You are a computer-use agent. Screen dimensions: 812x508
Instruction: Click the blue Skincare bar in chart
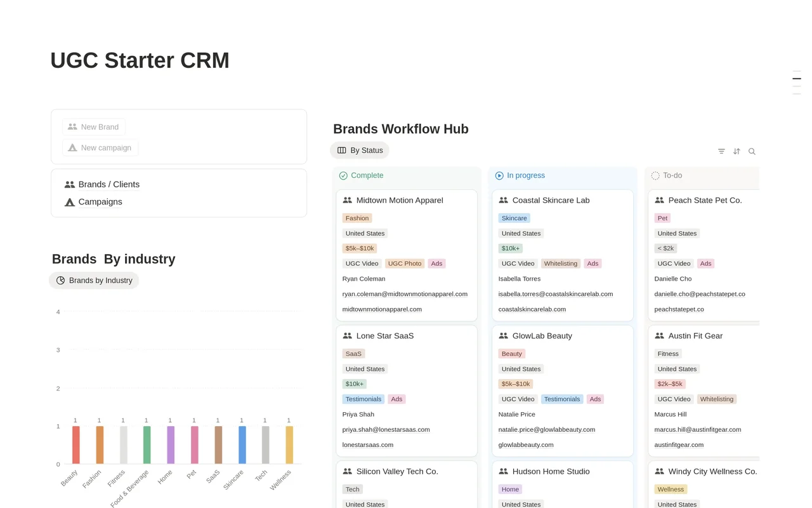click(x=242, y=445)
